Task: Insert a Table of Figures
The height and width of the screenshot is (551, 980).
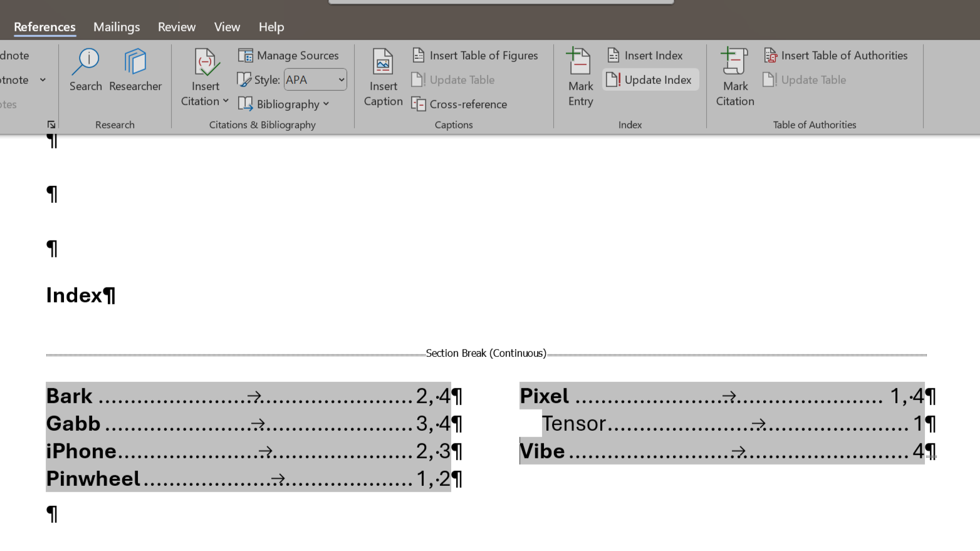Action: pyautogui.click(x=475, y=55)
